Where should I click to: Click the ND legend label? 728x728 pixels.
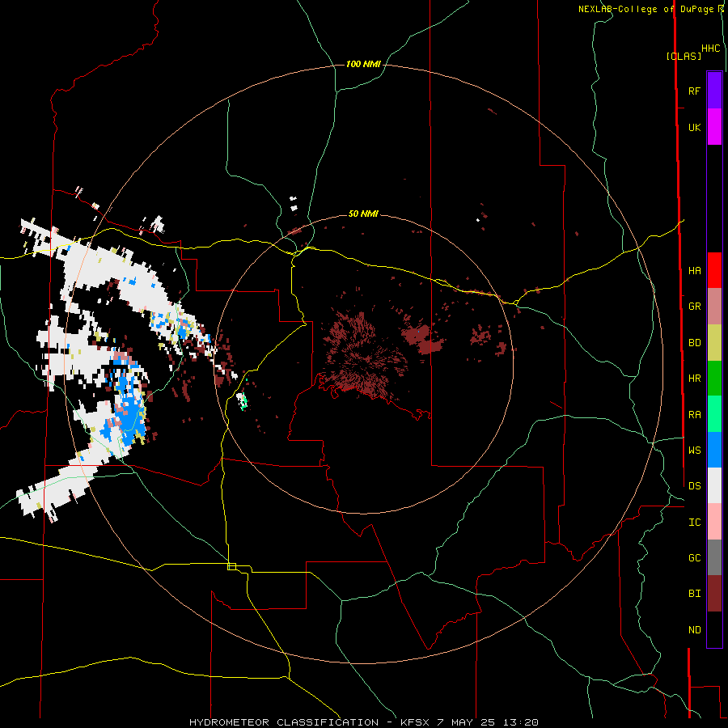[x=694, y=629]
